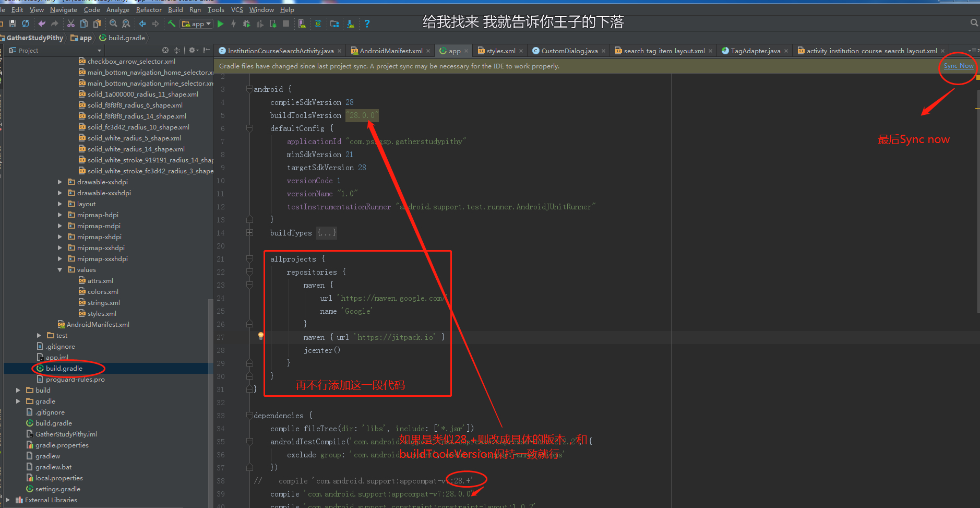The image size is (980, 508).
Task: Open the Build menu
Action: click(x=175, y=9)
